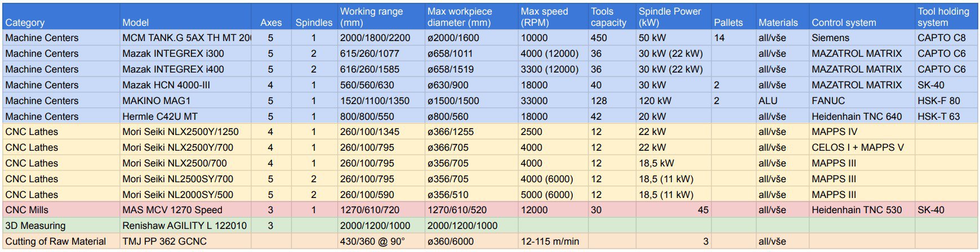
Task: Select the 3D Measuring category cell
Action: click(61, 226)
